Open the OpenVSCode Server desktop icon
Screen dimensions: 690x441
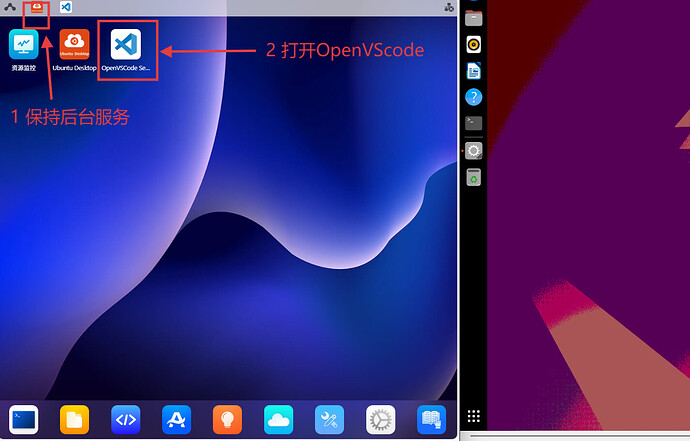[125, 45]
